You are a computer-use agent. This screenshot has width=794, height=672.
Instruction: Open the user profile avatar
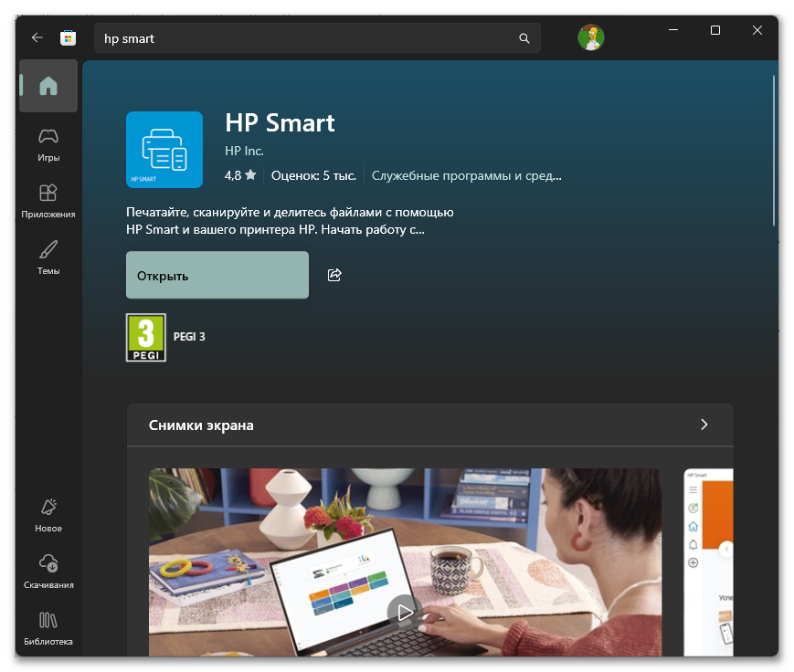591,37
